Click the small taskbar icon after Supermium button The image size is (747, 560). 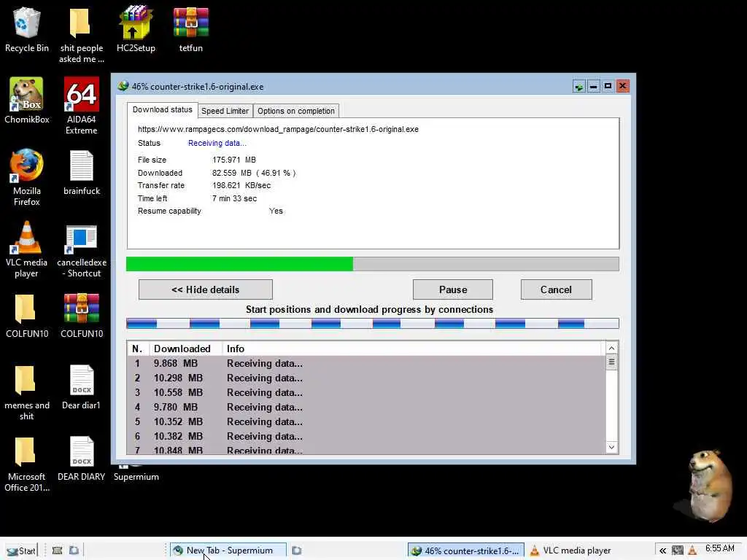(x=296, y=551)
